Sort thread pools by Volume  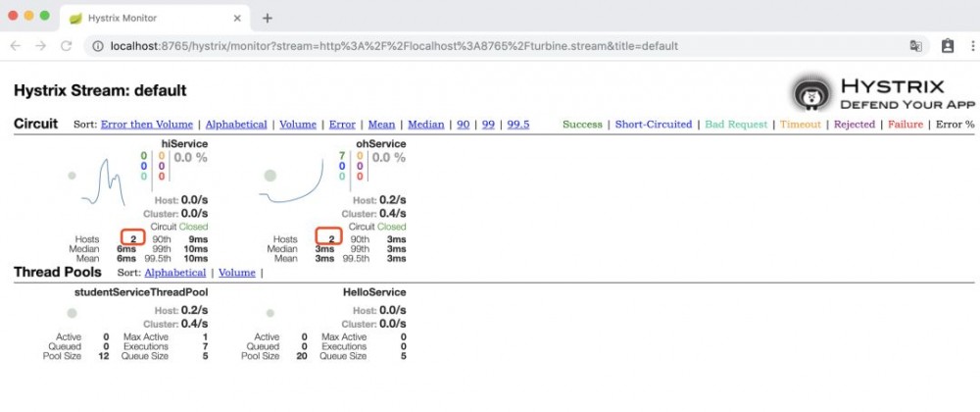pos(237,273)
